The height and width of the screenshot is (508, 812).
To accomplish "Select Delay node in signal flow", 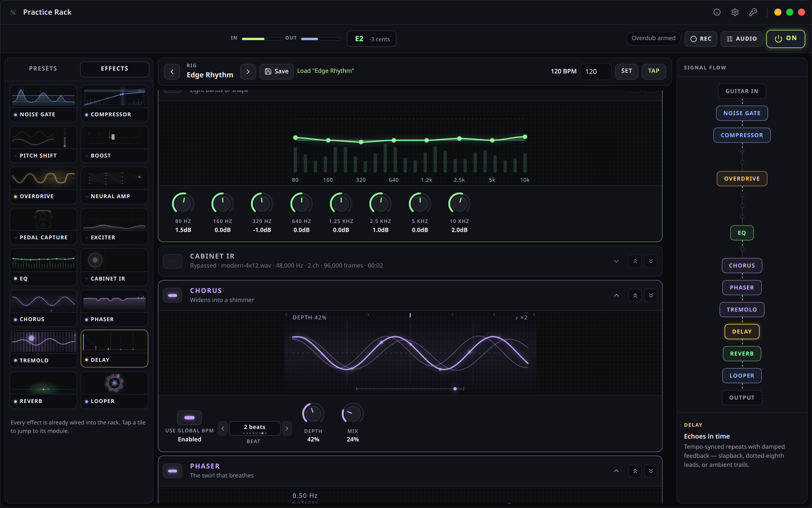I will pos(742,332).
